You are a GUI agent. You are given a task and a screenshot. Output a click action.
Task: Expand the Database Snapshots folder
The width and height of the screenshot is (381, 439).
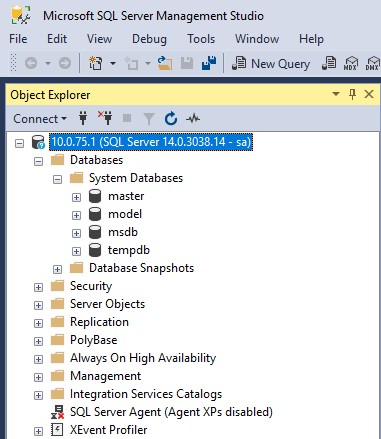click(58, 270)
